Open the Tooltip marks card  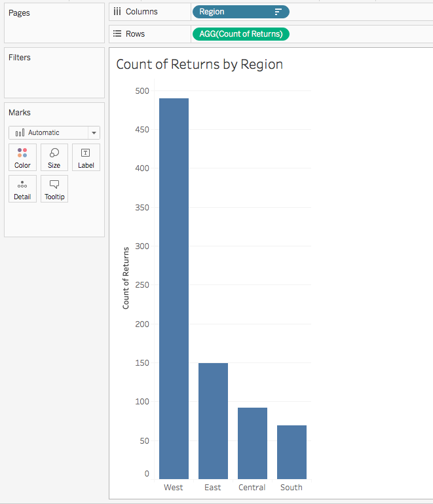54,189
